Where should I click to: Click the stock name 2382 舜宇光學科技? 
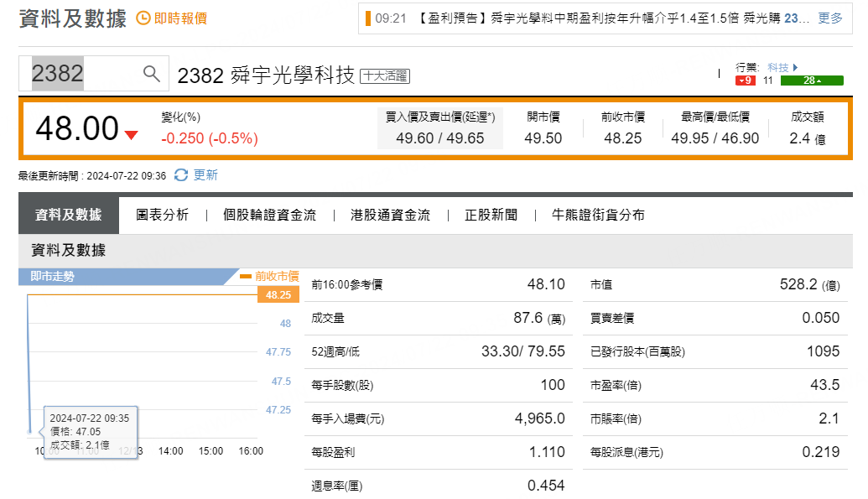pos(266,75)
